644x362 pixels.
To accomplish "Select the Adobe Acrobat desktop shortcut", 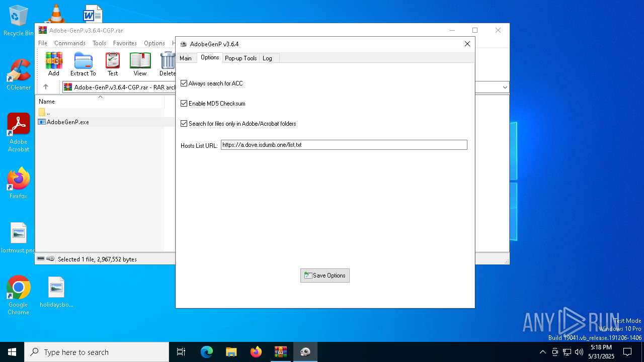I will click(x=19, y=133).
